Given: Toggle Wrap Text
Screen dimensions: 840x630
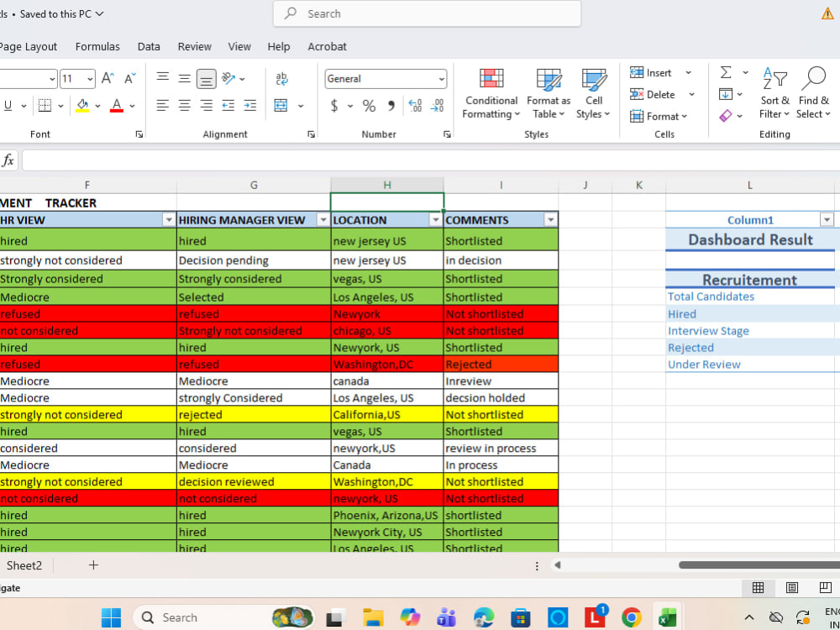Looking at the screenshot, I should click(281, 79).
